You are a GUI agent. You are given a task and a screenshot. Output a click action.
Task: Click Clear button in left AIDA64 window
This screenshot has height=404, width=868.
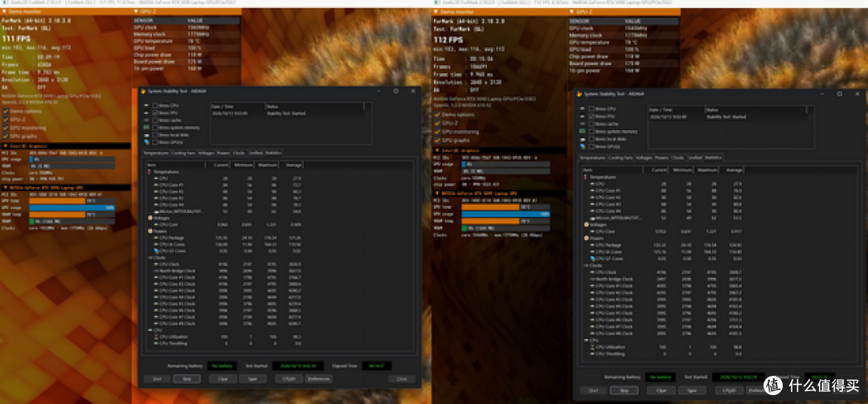(x=223, y=379)
